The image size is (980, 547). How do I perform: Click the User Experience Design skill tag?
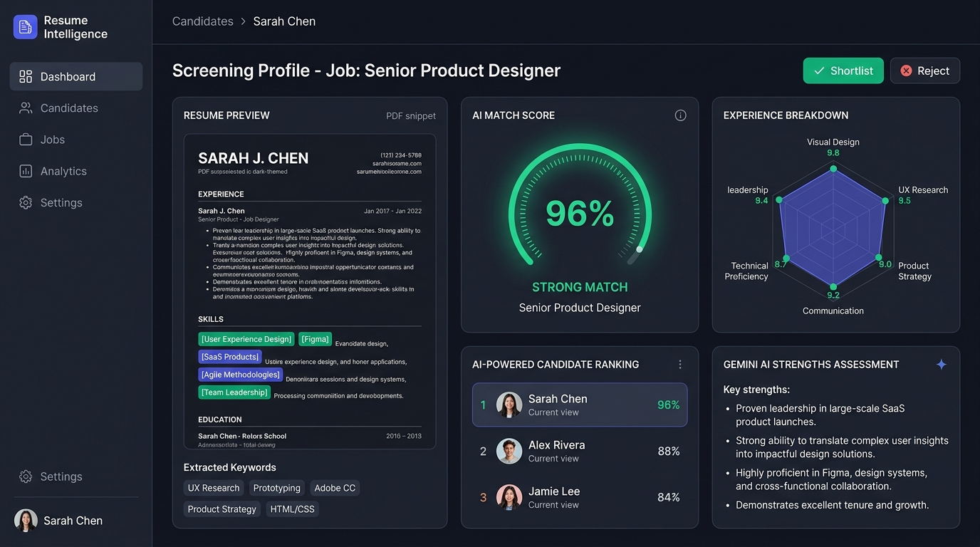246,339
